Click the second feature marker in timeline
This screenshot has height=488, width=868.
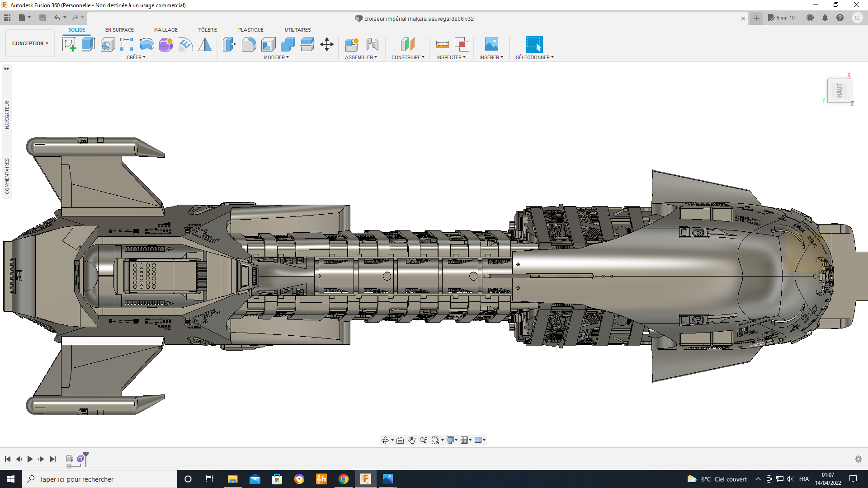[80, 459]
